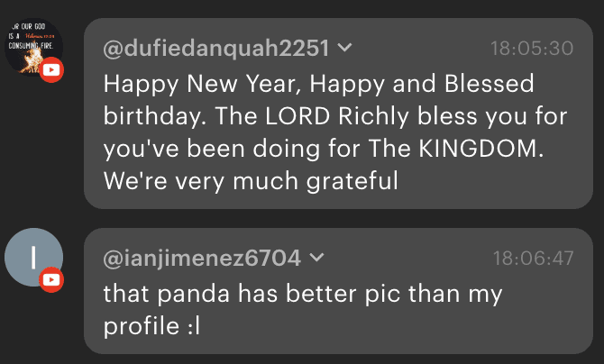The width and height of the screenshot is (604, 364).
Task: Click the 18:05:30 message timestamp
Action: pos(532,48)
